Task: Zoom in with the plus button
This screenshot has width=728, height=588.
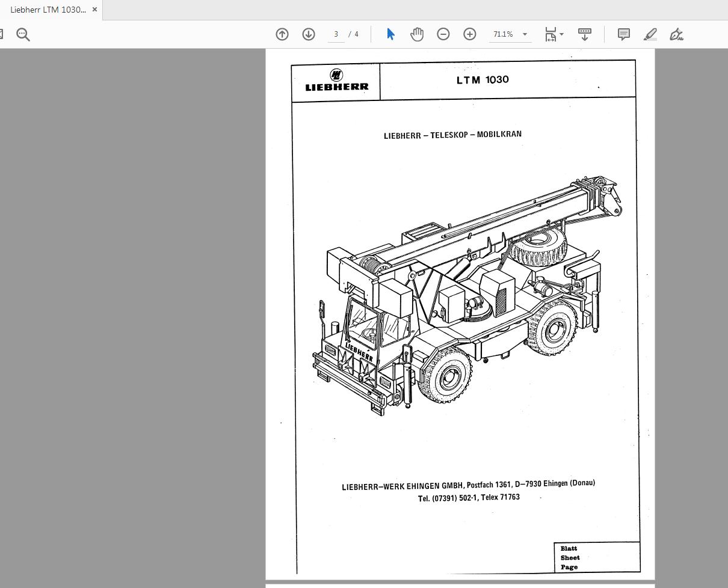Action: coord(470,34)
